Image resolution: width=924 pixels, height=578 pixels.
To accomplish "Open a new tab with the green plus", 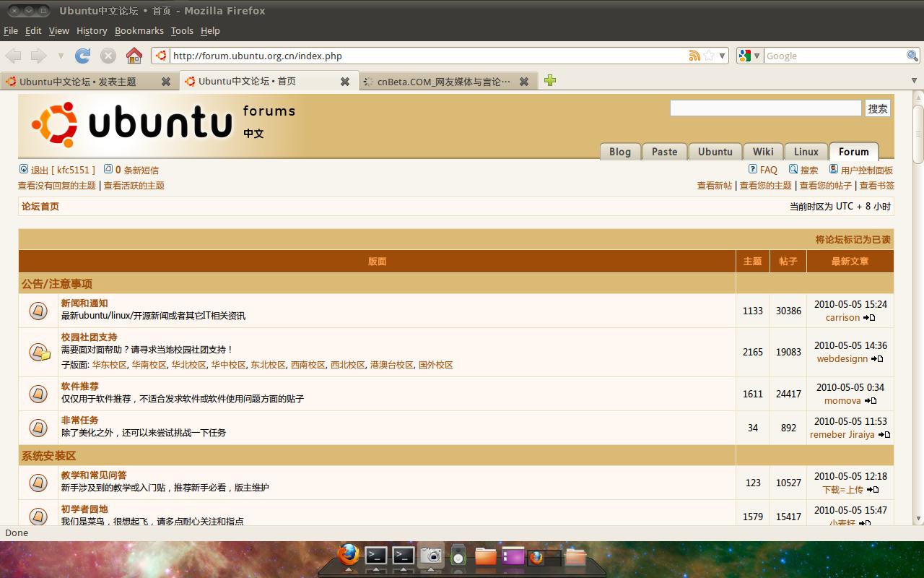I will [x=550, y=80].
